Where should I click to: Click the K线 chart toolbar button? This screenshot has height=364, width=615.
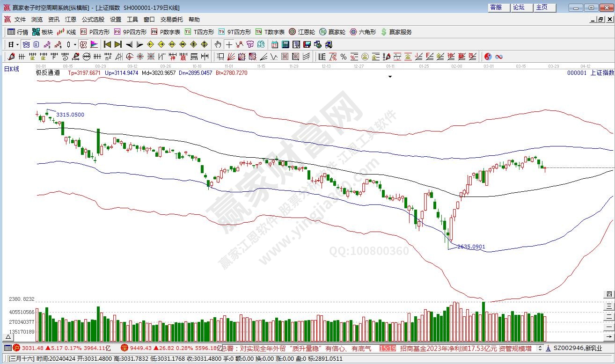[66, 32]
